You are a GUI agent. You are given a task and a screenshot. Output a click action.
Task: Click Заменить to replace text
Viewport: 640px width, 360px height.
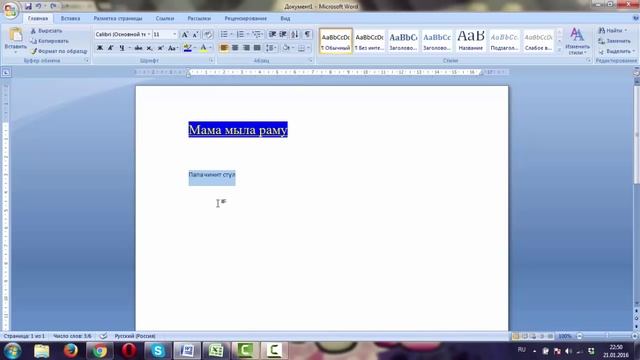(614, 41)
